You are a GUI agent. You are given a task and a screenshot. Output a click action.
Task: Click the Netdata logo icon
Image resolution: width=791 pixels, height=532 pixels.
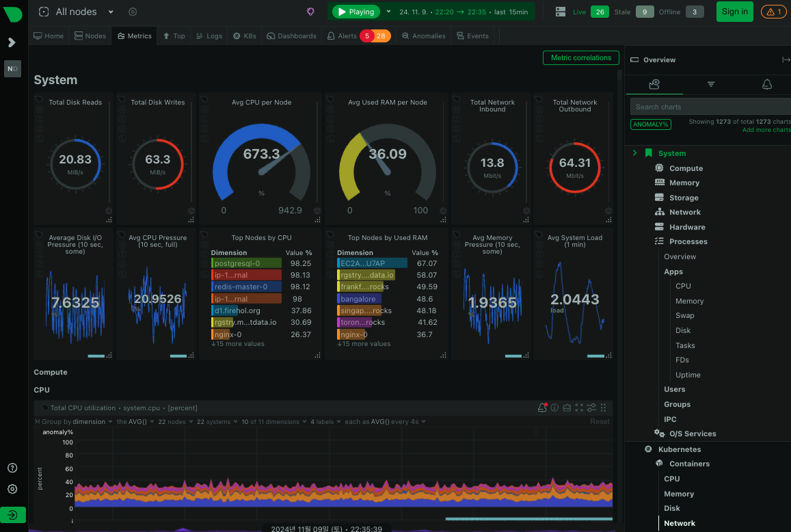(x=12, y=14)
